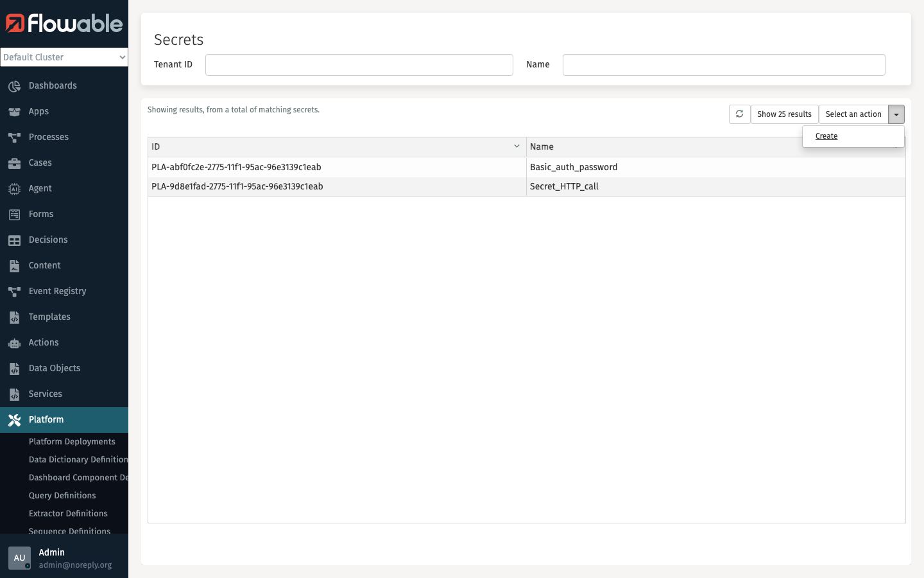Expand the ID column sort chevron
This screenshot has height=578, width=924.
517,146
